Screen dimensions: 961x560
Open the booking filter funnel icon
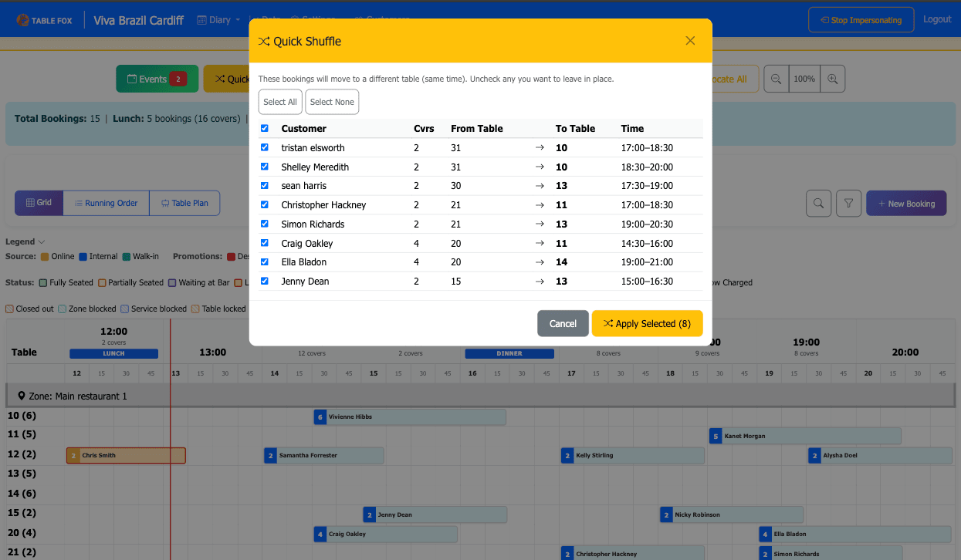(x=848, y=203)
